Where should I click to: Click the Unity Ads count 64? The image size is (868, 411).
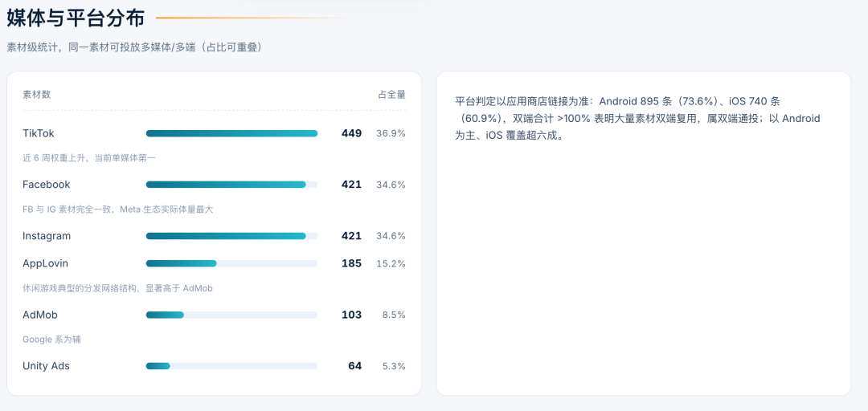[x=355, y=365]
